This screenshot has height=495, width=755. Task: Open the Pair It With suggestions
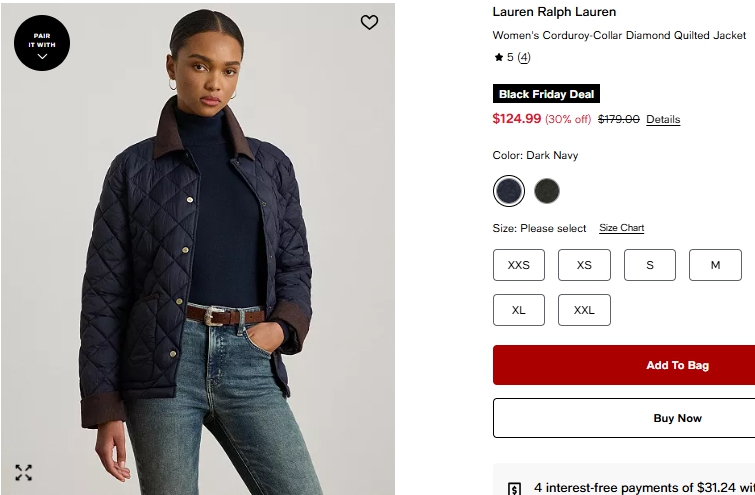click(x=42, y=43)
